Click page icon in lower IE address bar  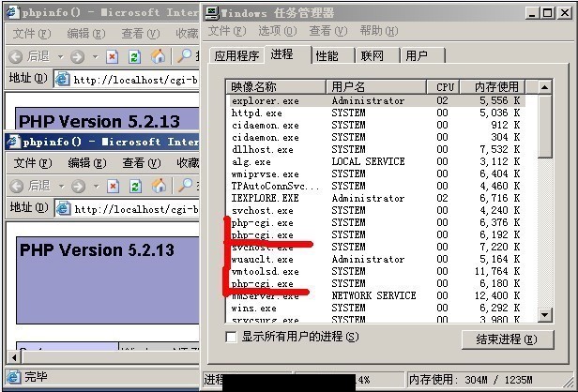click(x=63, y=209)
